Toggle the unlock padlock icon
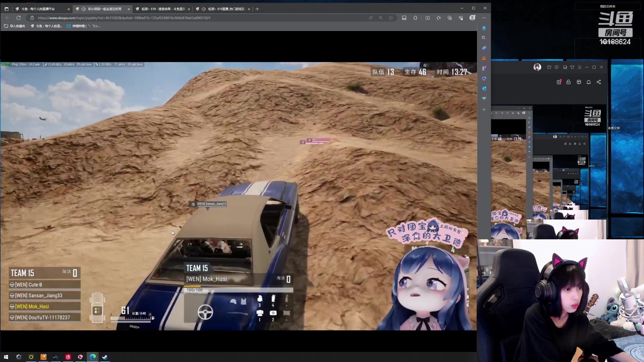Image resolution: width=644 pixels, height=362 pixels. click(x=569, y=82)
